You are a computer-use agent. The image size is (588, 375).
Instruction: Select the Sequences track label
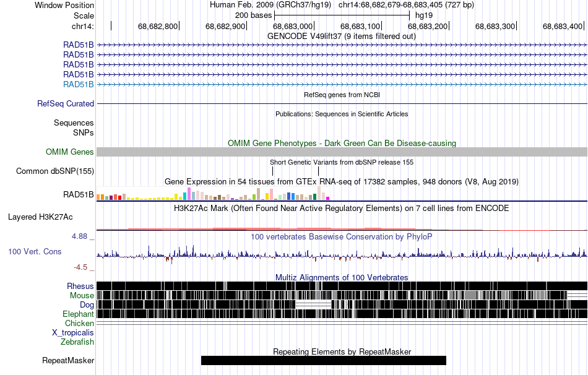click(74, 123)
